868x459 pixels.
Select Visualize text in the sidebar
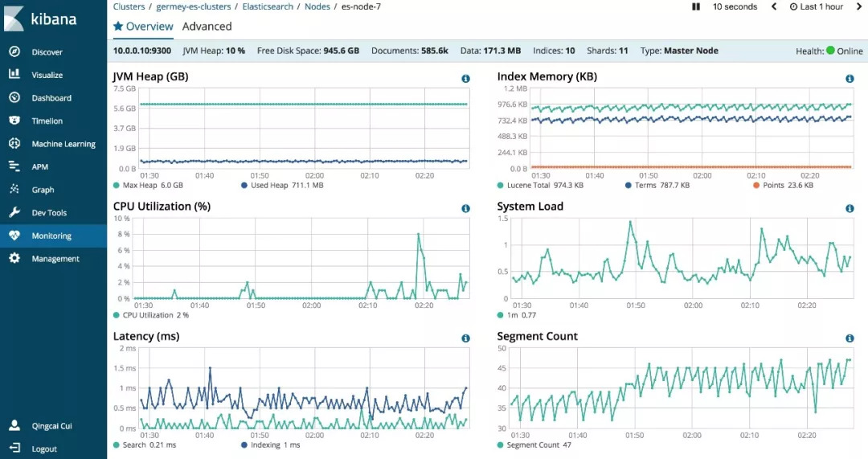(x=47, y=75)
